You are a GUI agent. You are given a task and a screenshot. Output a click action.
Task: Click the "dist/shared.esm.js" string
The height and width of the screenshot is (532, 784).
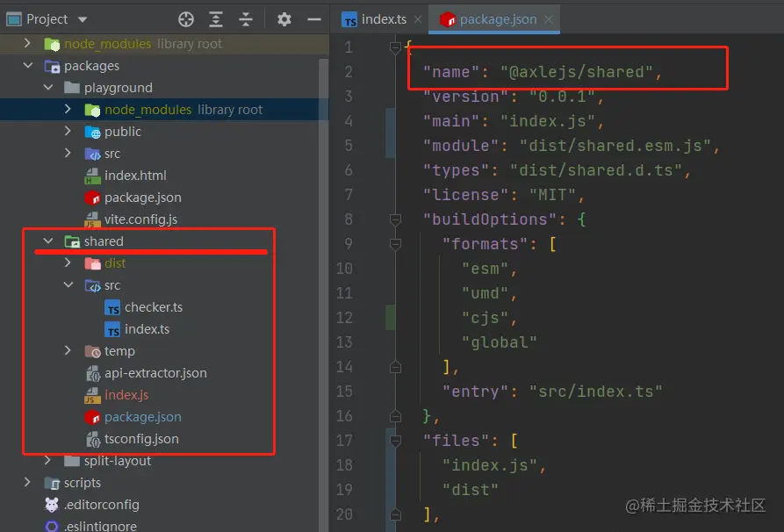[x=615, y=146]
